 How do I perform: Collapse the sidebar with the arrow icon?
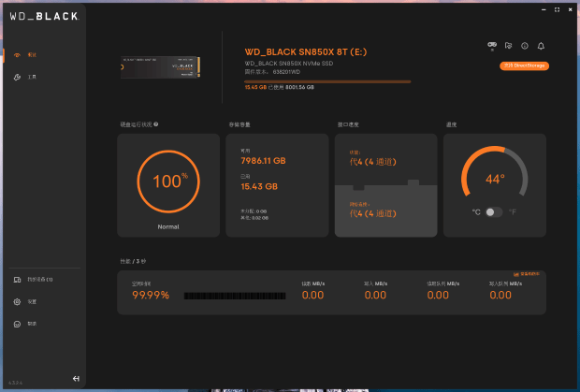click(76, 378)
